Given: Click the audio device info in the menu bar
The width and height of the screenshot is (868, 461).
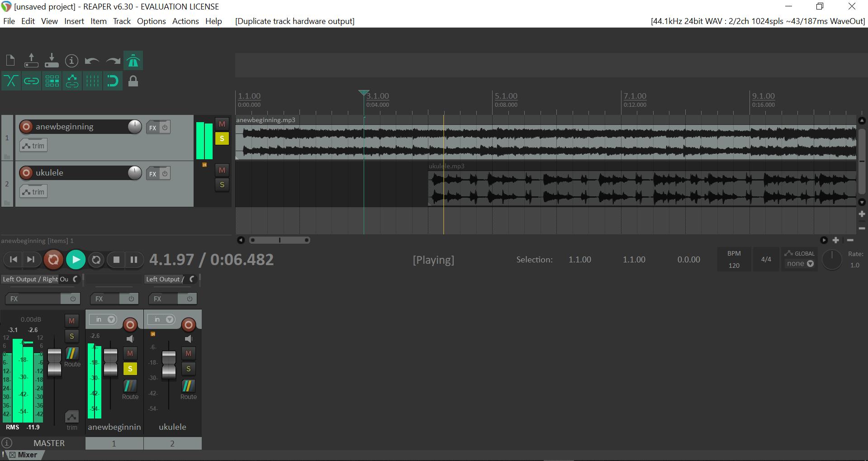Looking at the screenshot, I should (758, 21).
